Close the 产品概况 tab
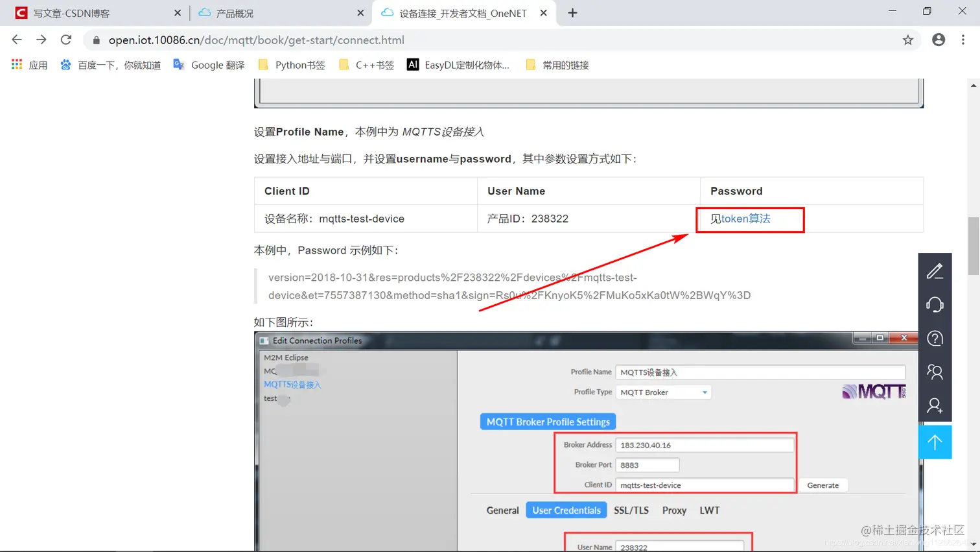The height and width of the screenshot is (552, 980). pos(360,13)
